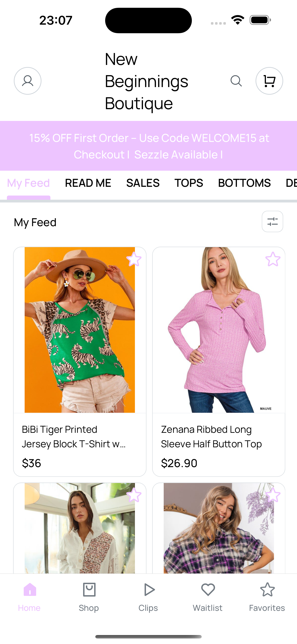Open the My Feed filter settings
The image size is (297, 644).
click(x=272, y=222)
